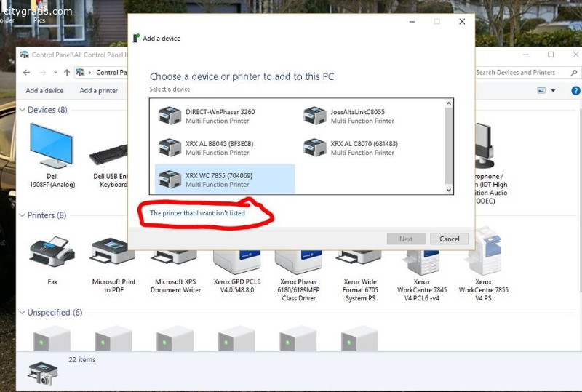This screenshot has width=582, height=392.
Task: Choose the XRX AL C8070 (681483) printer icon
Action: click(315, 148)
